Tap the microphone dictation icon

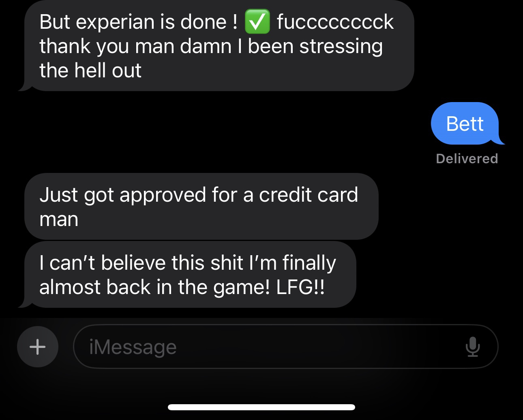click(472, 347)
